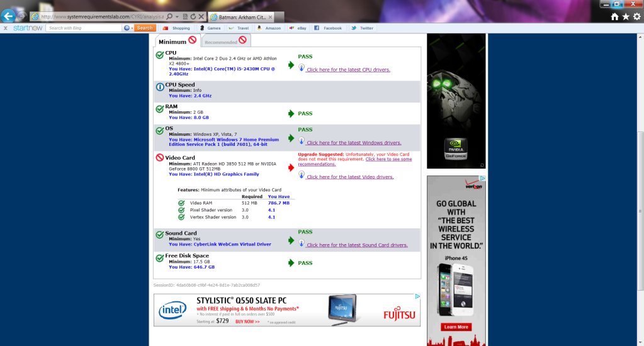This screenshot has width=644, height=346.
Task: Open the Internet Explorer Home icon
Action: coord(614,16)
